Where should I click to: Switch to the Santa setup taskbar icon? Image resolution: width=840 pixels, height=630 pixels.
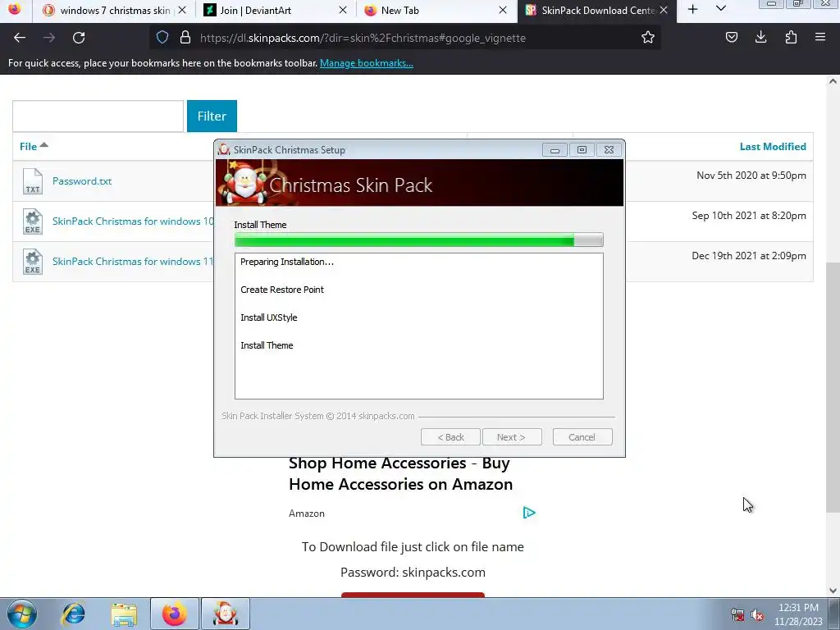click(x=226, y=614)
